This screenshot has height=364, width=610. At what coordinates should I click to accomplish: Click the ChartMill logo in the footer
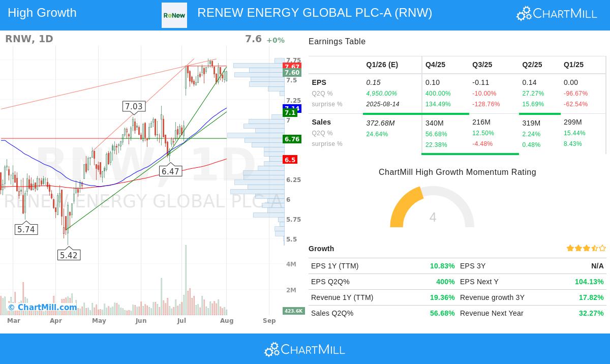[x=304, y=350]
